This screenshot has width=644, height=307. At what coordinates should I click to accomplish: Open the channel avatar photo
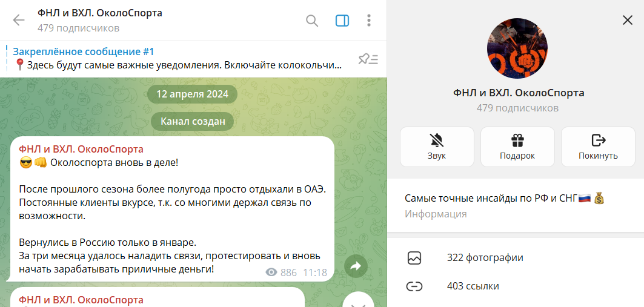tap(517, 48)
